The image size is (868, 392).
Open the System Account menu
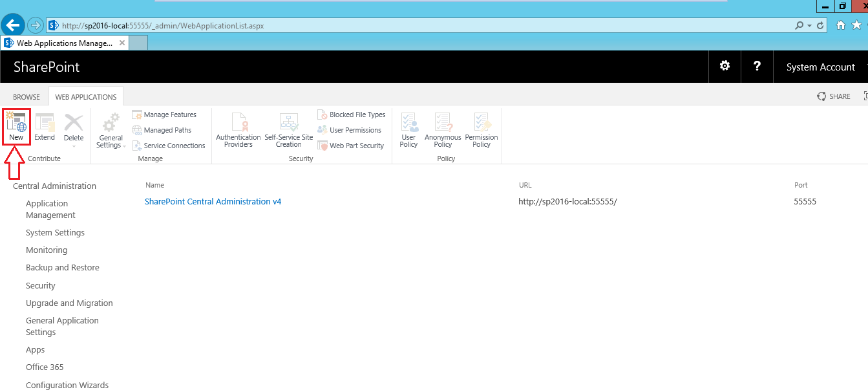tap(821, 67)
